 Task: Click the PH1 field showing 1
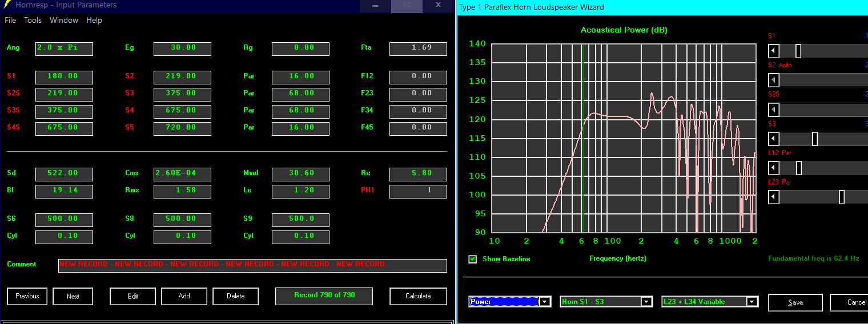[418, 191]
